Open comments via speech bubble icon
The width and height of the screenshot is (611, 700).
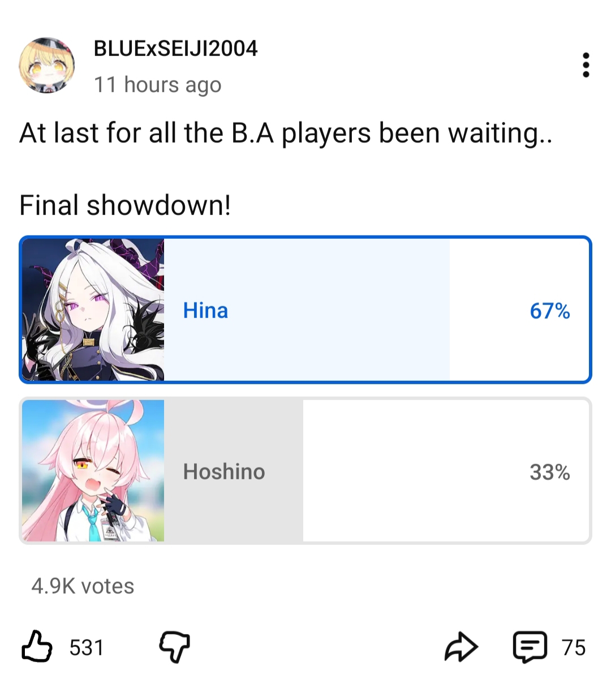530,647
